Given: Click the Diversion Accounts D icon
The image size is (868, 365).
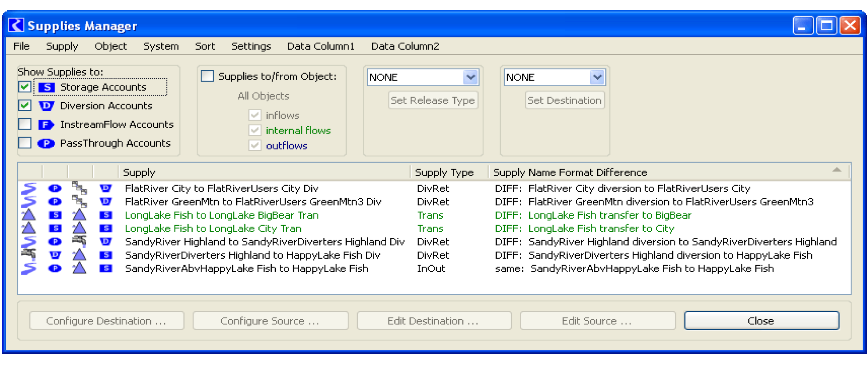Looking at the screenshot, I should point(46,106).
